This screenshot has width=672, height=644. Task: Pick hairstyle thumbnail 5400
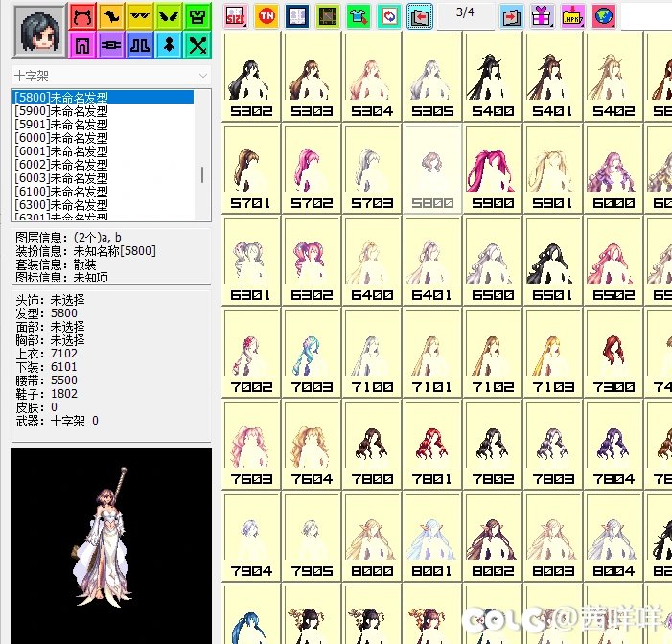[x=493, y=77]
